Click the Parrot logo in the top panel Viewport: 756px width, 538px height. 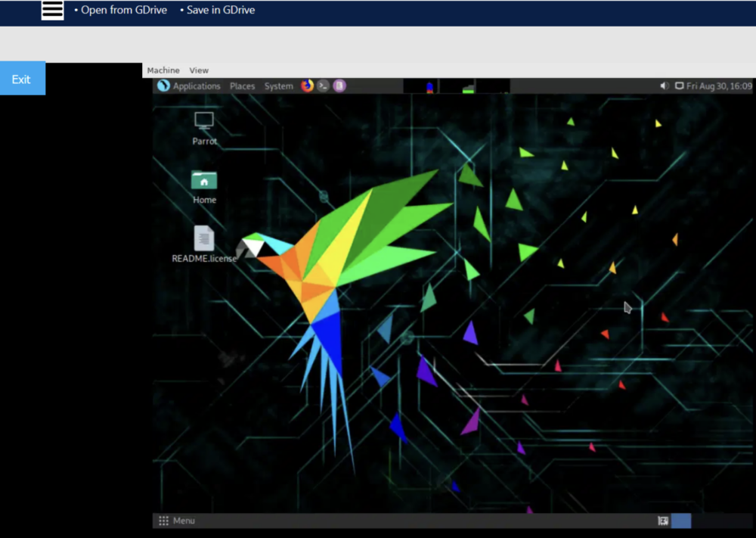(x=163, y=86)
